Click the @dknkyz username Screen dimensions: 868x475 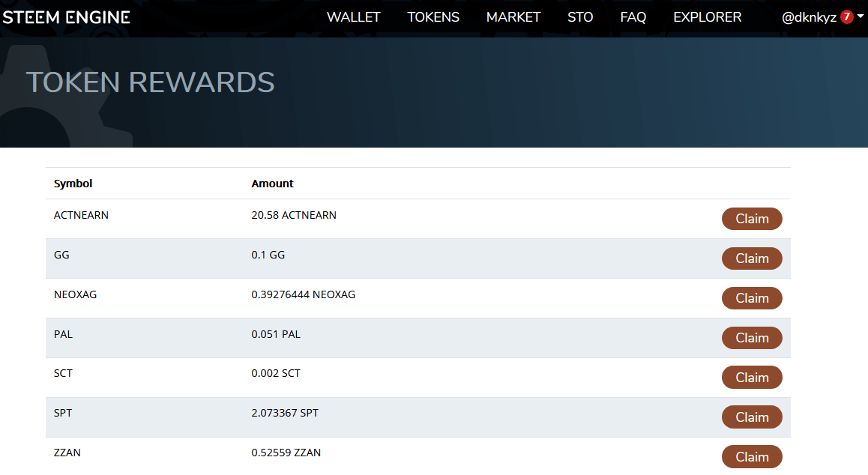(809, 17)
